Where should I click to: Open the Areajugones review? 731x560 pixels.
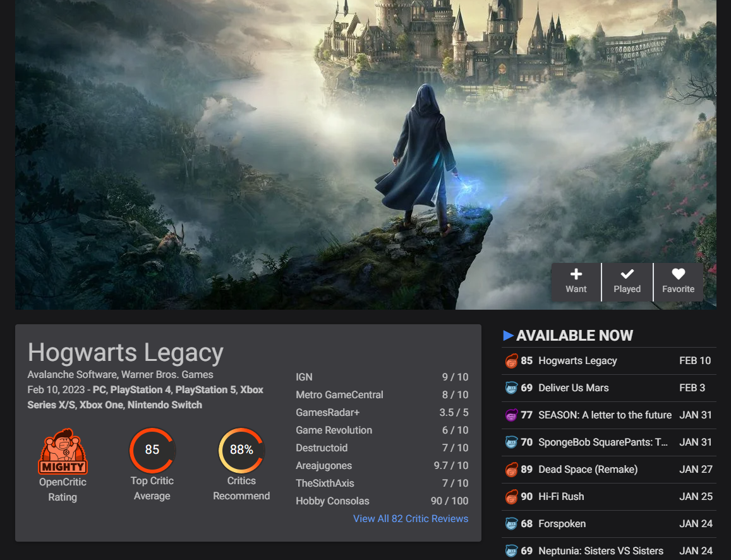pyautogui.click(x=382, y=465)
